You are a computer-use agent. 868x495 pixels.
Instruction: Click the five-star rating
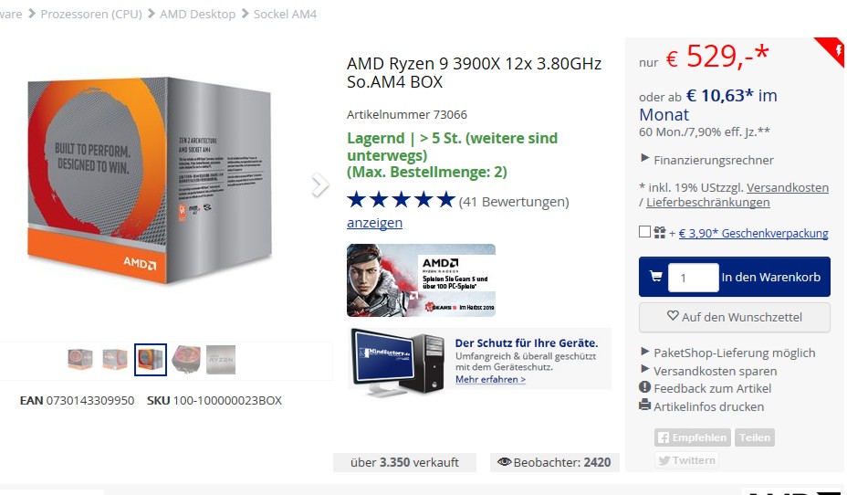pos(400,200)
